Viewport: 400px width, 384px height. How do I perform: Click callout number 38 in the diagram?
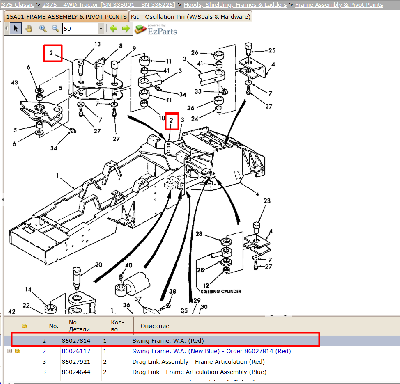(172, 291)
